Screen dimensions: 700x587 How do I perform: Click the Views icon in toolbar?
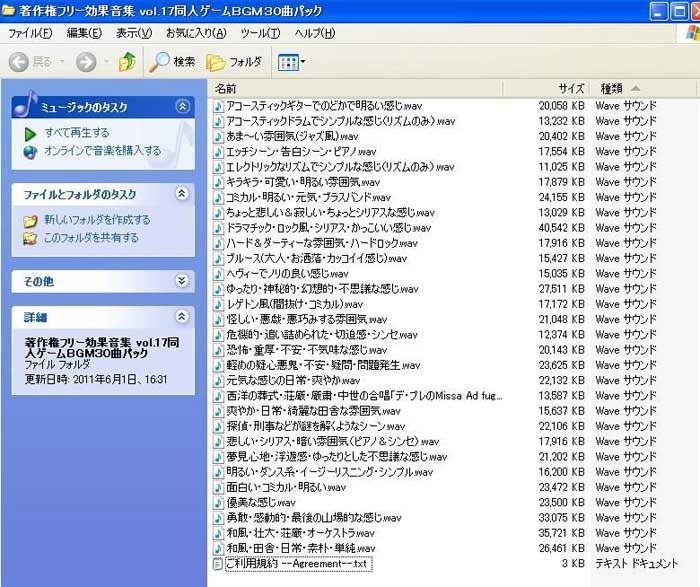[288, 62]
